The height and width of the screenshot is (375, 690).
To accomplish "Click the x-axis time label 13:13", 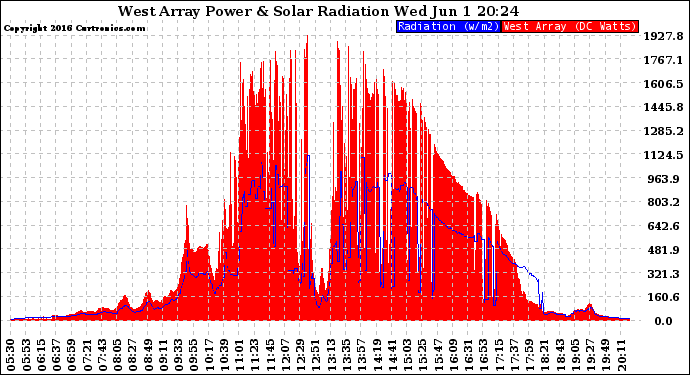I will pyautogui.click(x=330, y=355).
